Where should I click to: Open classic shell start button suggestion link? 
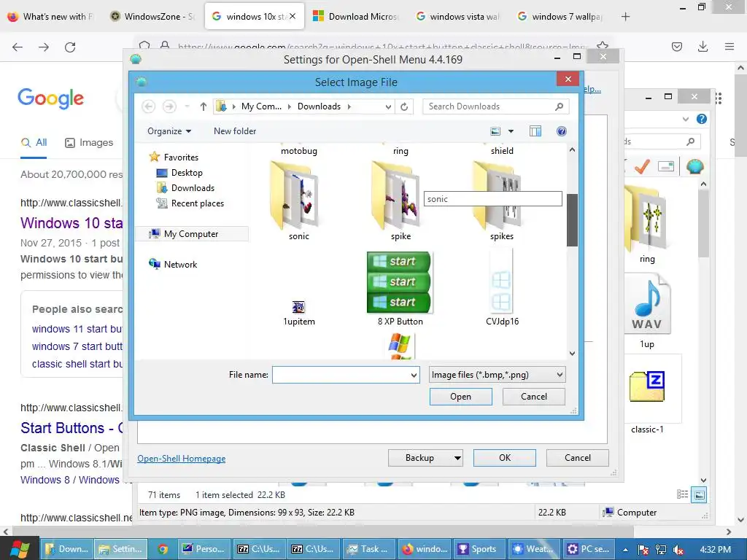(77, 364)
